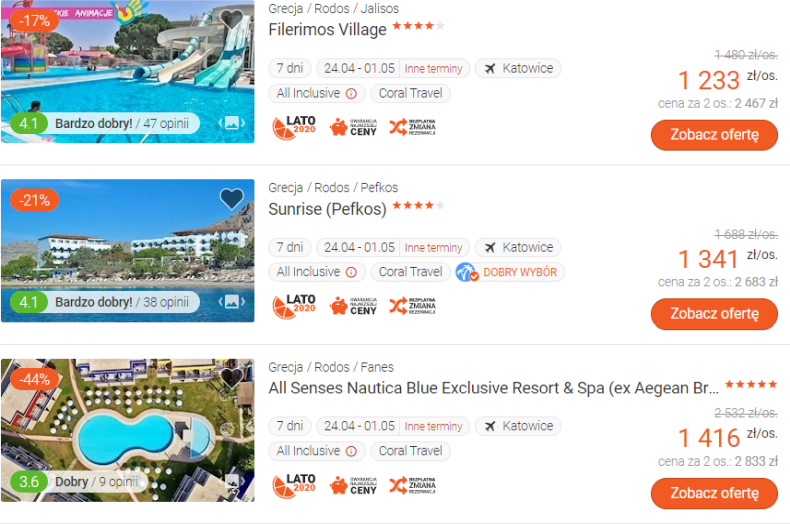Click Zobacz ofertę for 1 341 zł offer
Screen dimensions: 790x524
714,314
